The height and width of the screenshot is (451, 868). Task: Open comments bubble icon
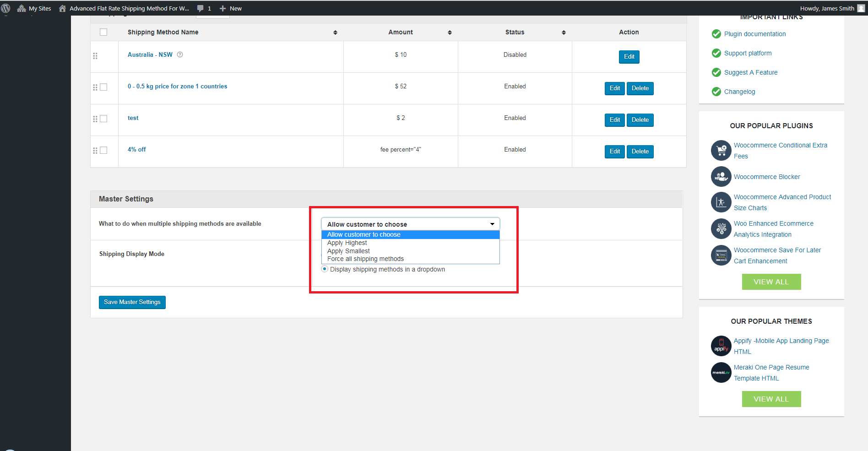coord(200,8)
